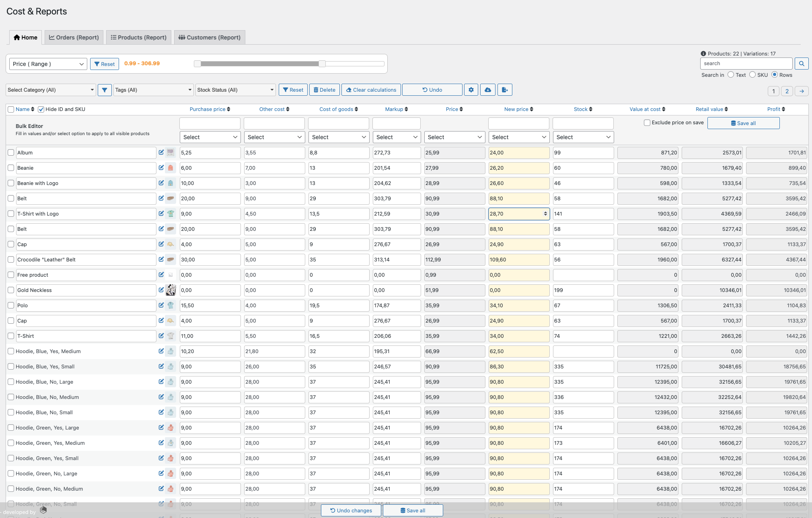Open the settings gear in the toolbar
Image resolution: width=812 pixels, height=518 pixels.
click(x=471, y=89)
